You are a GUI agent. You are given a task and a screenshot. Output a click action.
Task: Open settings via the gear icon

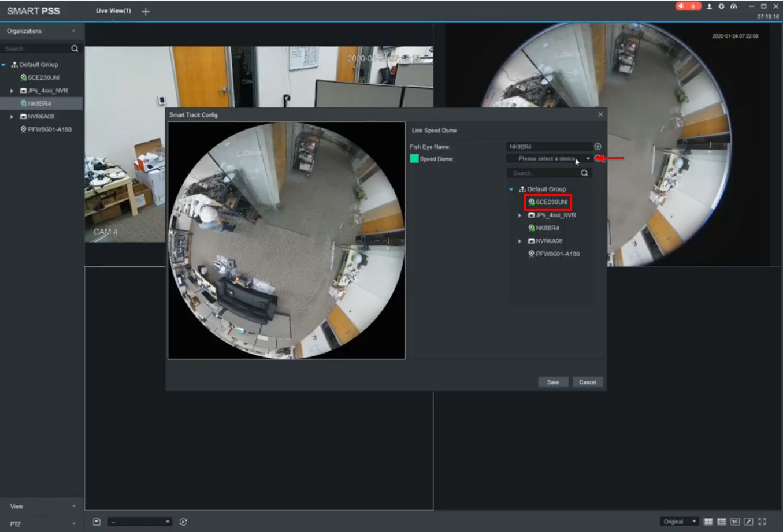721,6
